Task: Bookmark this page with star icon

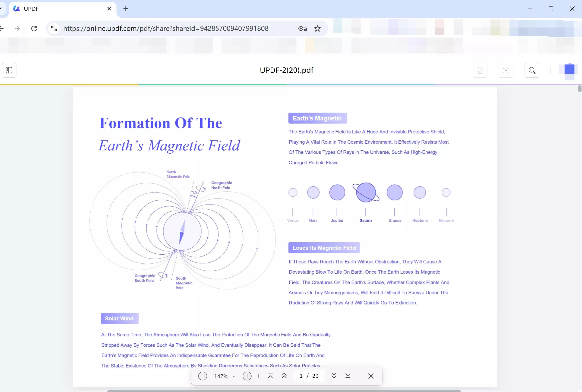Action: pos(317,28)
